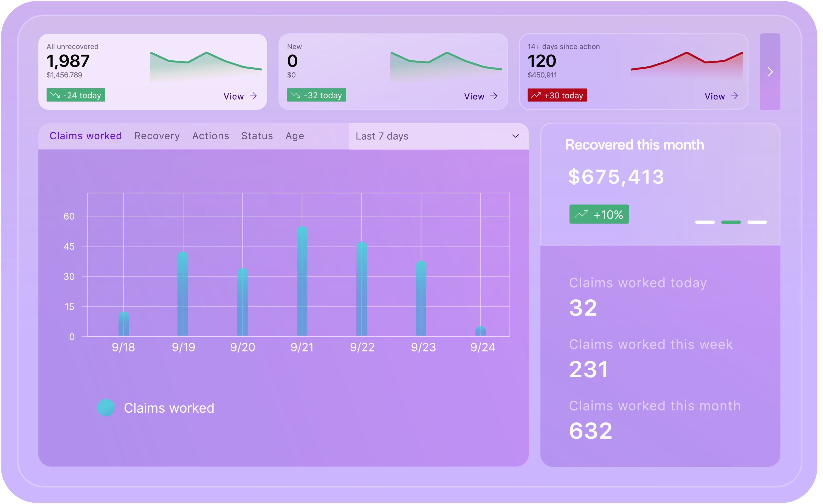Click the $675,413 recovered amount
Viewport: 823px width, 504px height.
[x=616, y=177]
